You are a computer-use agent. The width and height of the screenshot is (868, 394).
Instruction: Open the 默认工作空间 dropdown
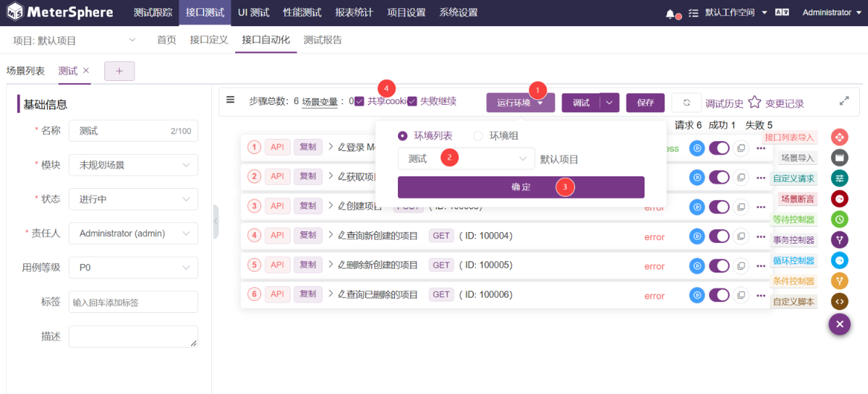click(736, 13)
